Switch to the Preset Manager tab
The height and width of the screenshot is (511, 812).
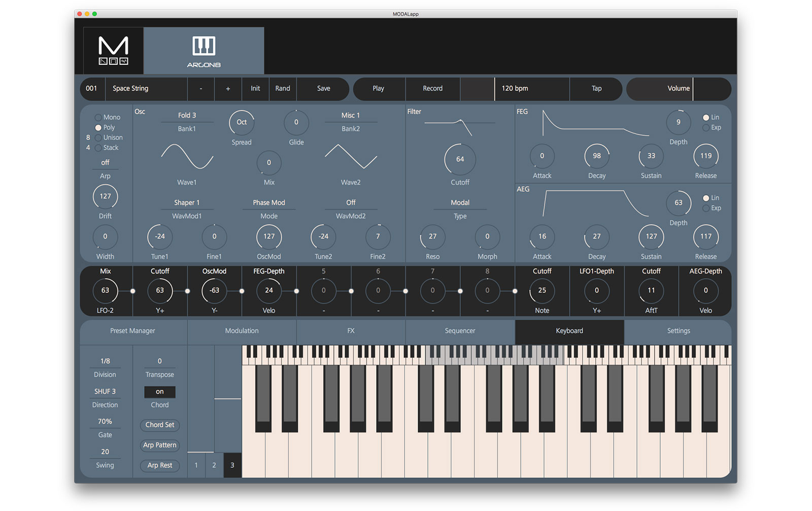[133, 331]
